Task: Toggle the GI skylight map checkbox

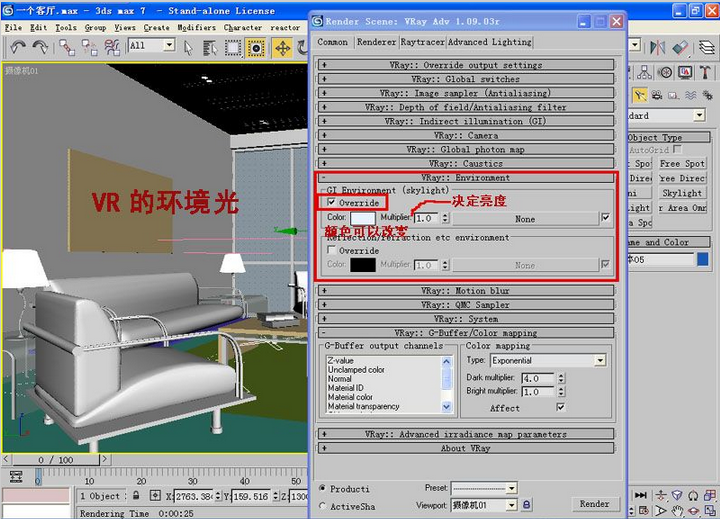Action: pos(605,217)
